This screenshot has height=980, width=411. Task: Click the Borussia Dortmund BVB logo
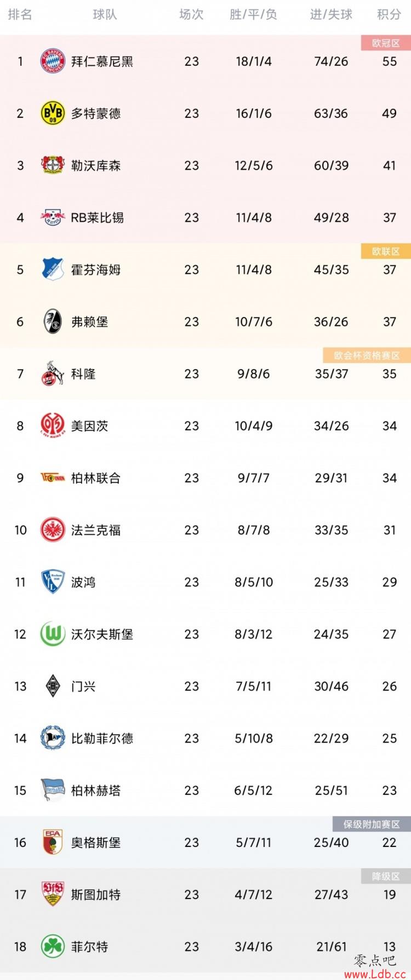click(x=53, y=113)
